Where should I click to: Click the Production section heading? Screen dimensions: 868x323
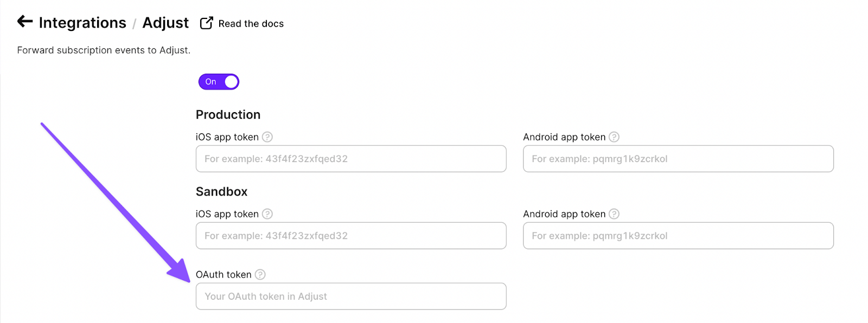[x=228, y=115]
